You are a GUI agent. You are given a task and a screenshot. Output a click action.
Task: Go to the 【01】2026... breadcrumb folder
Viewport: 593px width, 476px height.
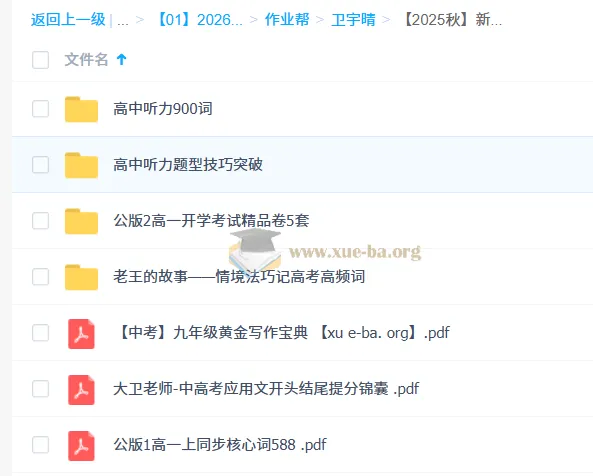click(199, 20)
